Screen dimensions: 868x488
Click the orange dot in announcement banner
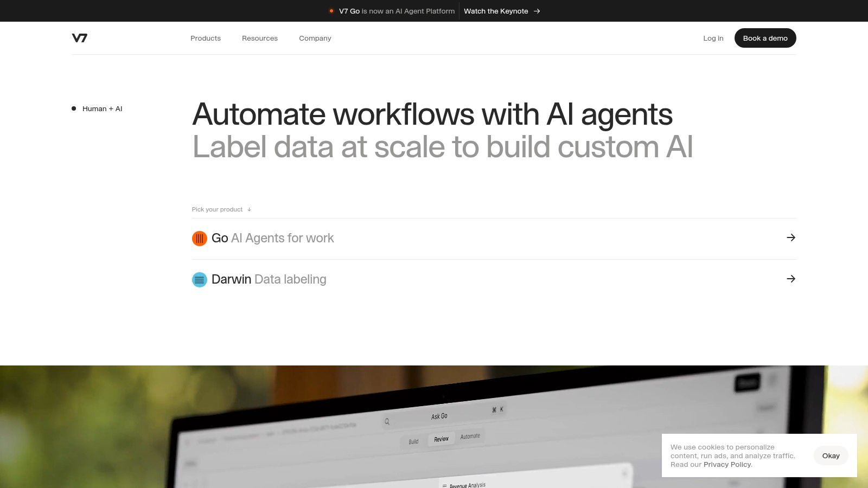pyautogui.click(x=331, y=11)
